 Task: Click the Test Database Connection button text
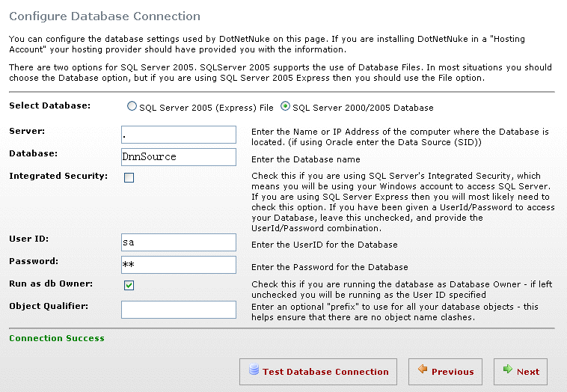(325, 372)
